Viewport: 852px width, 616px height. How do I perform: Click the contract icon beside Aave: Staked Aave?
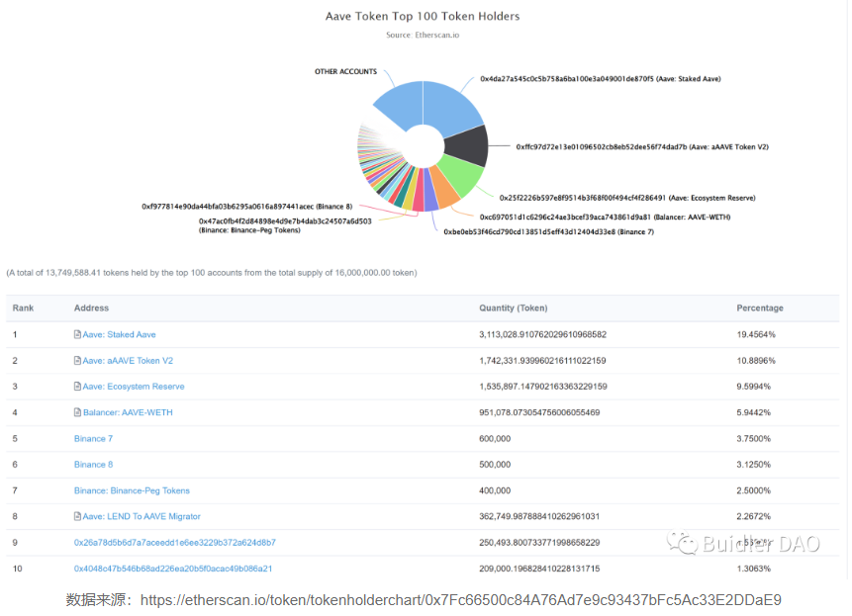[x=78, y=334]
